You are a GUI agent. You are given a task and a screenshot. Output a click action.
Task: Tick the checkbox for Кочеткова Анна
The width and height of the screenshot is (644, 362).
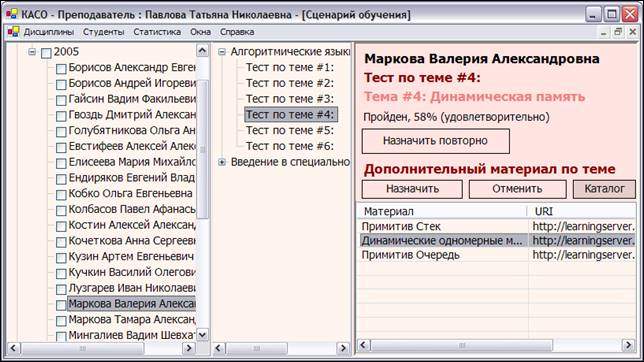click(61, 242)
